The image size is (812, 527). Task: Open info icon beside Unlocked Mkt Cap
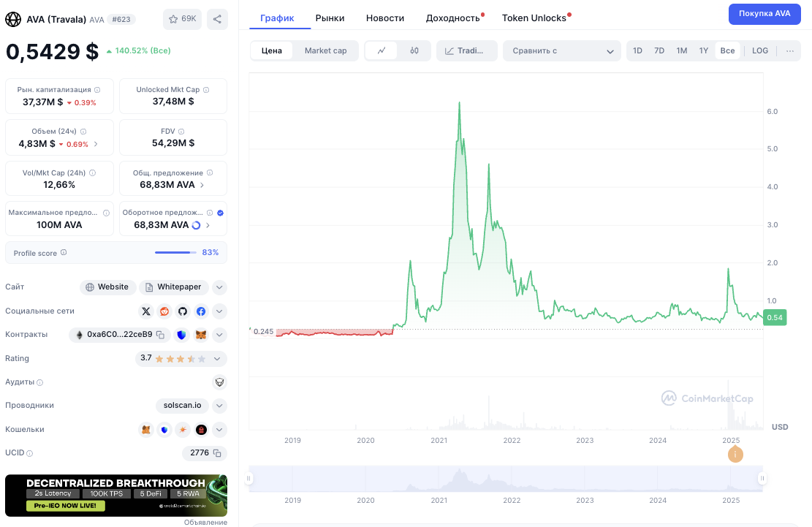[206, 90]
